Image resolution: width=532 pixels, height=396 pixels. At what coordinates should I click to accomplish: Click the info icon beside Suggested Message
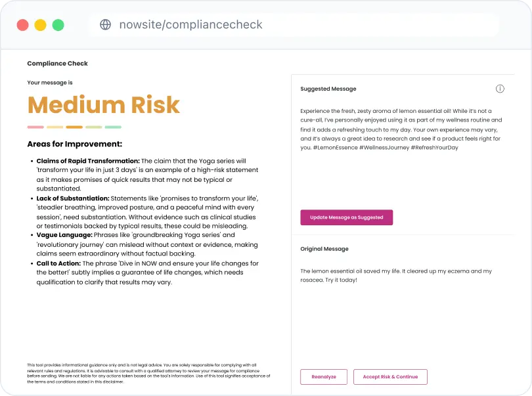[x=500, y=89]
